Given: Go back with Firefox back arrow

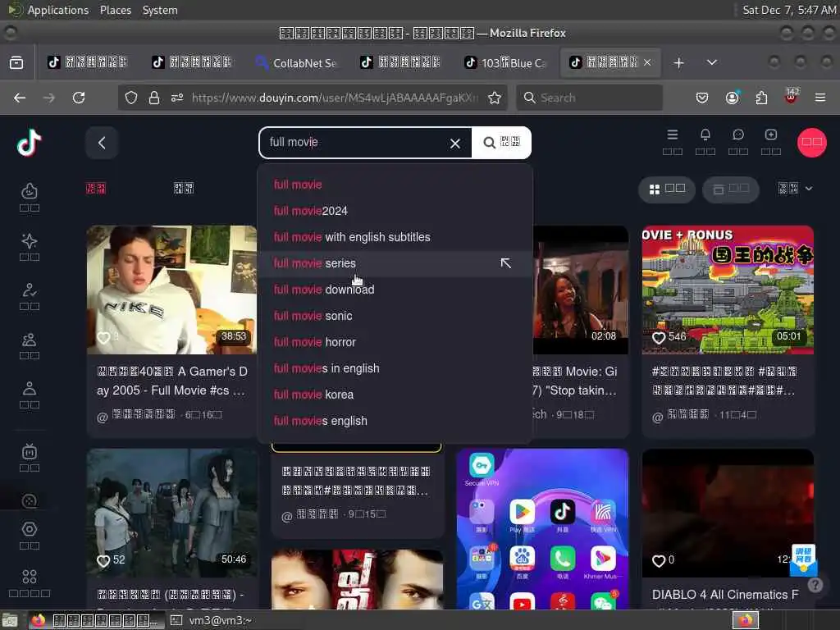Looking at the screenshot, I should pyautogui.click(x=20, y=98).
